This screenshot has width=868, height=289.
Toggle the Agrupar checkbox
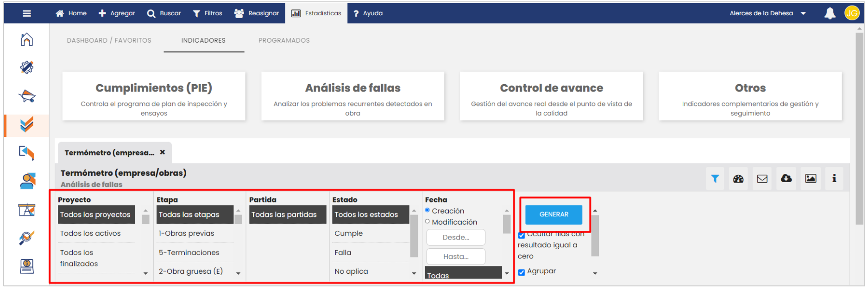pos(522,272)
